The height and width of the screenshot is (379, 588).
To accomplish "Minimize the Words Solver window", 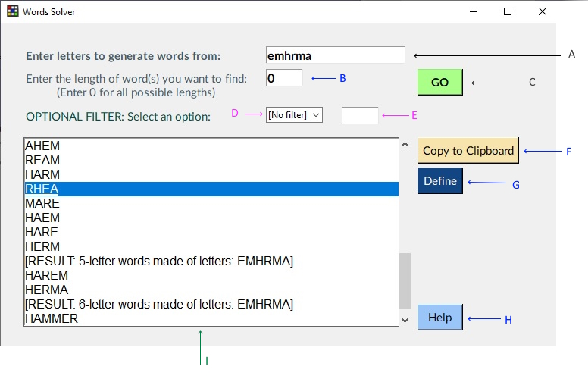I will 474,11.
